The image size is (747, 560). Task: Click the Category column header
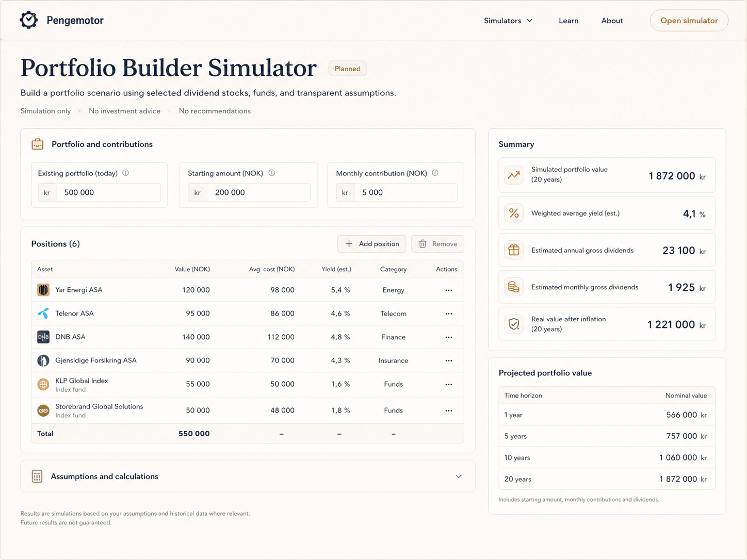pos(393,269)
